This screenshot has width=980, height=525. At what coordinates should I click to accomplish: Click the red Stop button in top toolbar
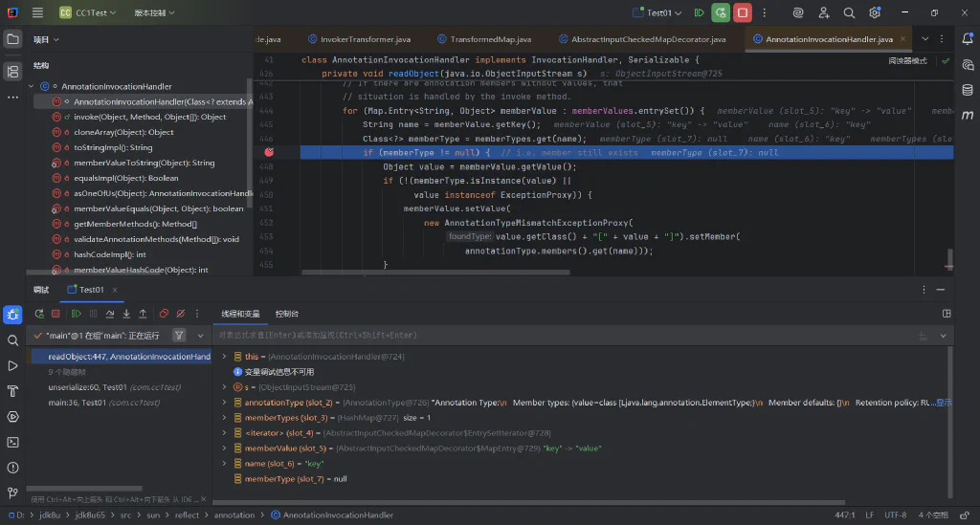coord(743,12)
